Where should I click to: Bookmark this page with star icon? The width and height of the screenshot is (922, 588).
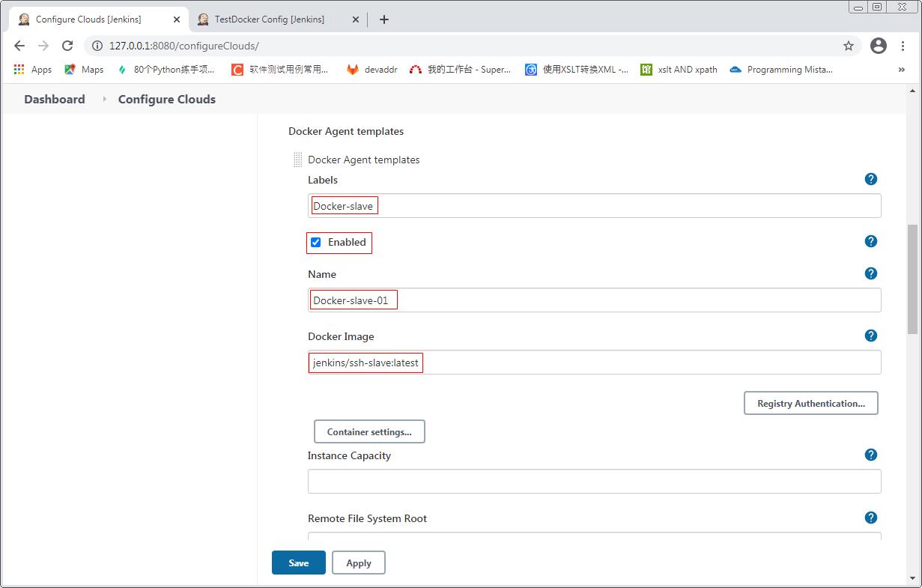(849, 46)
